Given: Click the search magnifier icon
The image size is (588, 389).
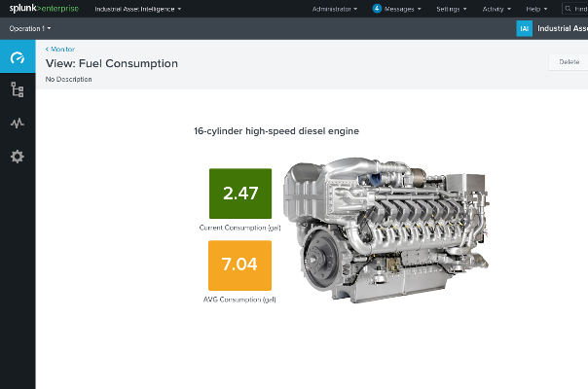Looking at the screenshot, I should pyautogui.click(x=568, y=9).
